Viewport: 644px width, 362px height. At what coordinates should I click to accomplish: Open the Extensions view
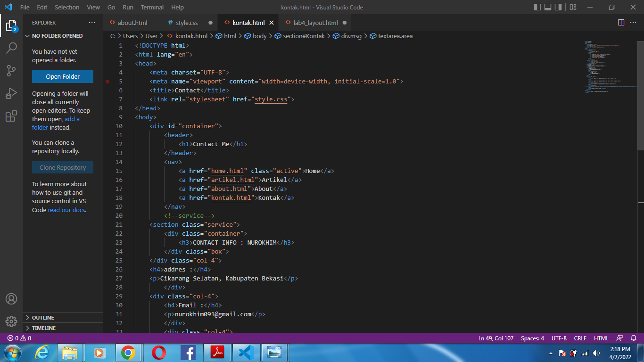coord(11,115)
